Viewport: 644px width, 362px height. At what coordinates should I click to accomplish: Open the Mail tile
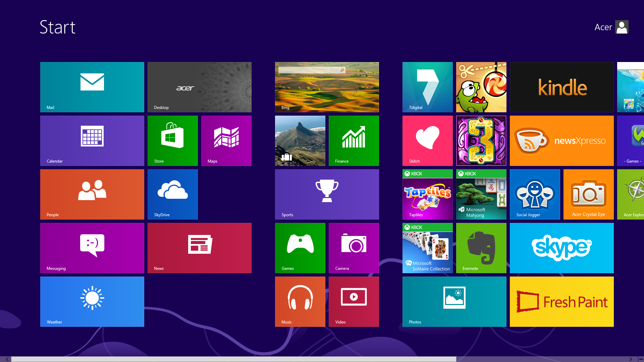[92, 87]
